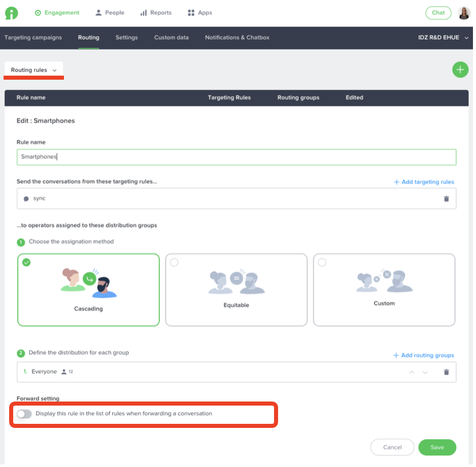Toggle display rule when forwarding conversation

[24, 414]
